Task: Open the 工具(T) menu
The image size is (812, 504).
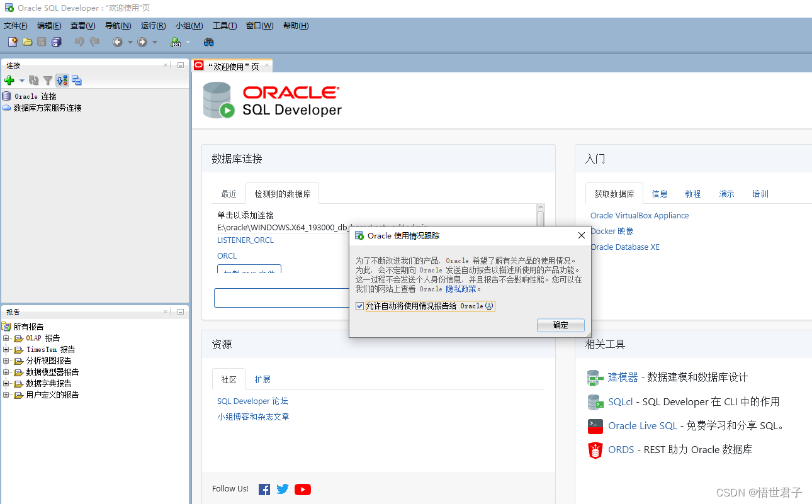Action: click(225, 26)
